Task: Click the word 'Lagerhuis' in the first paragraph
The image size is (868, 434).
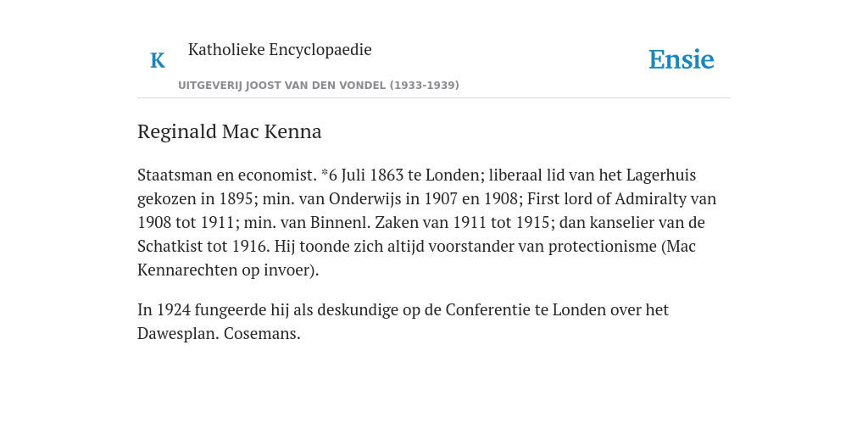Action: [661, 175]
